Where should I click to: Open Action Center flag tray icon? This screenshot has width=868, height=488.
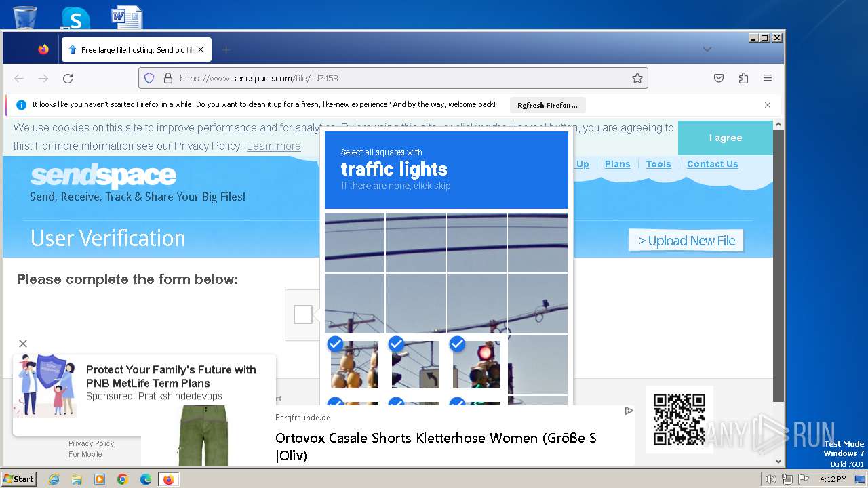click(x=804, y=479)
